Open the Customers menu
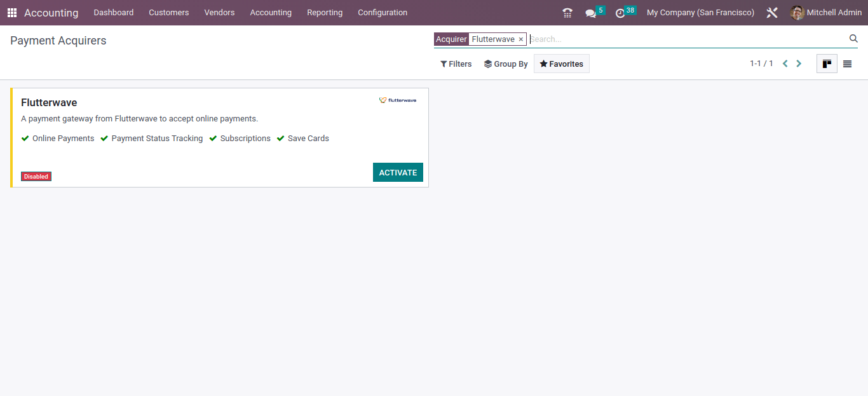 [x=169, y=13]
